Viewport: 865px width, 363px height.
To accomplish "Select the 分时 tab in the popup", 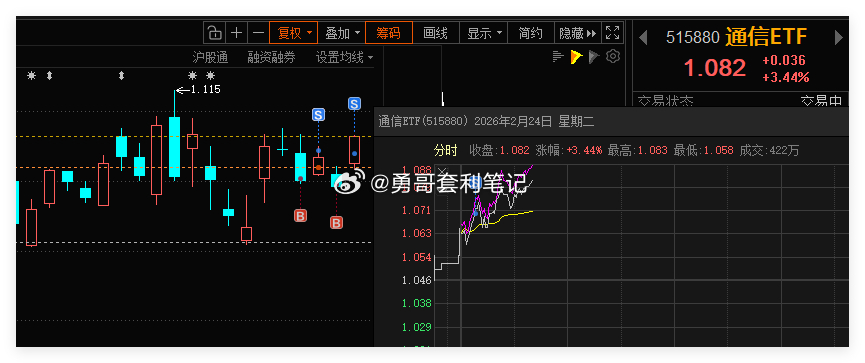I will coord(446,150).
